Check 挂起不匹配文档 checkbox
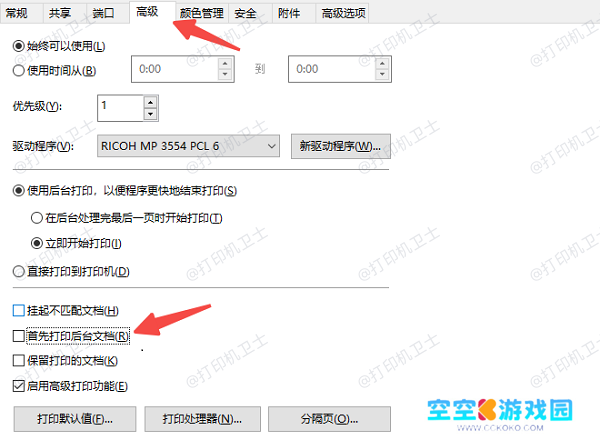 click(18, 310)
